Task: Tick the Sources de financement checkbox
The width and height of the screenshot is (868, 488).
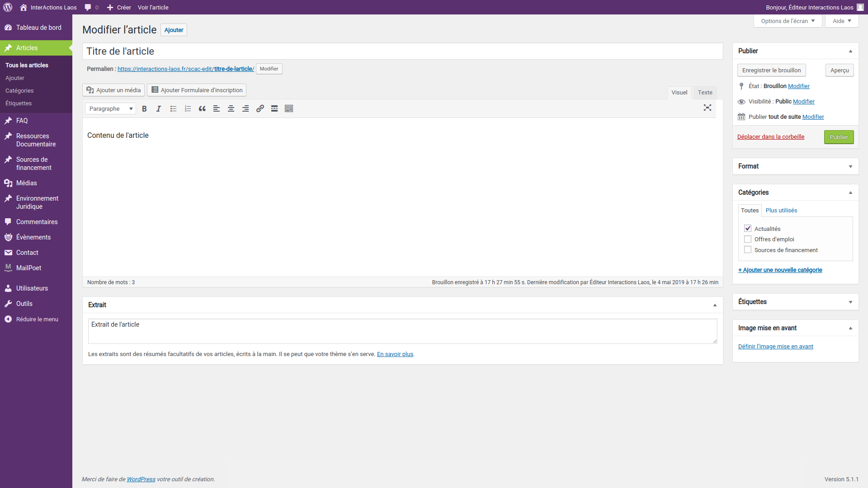Action: [748, 250]
